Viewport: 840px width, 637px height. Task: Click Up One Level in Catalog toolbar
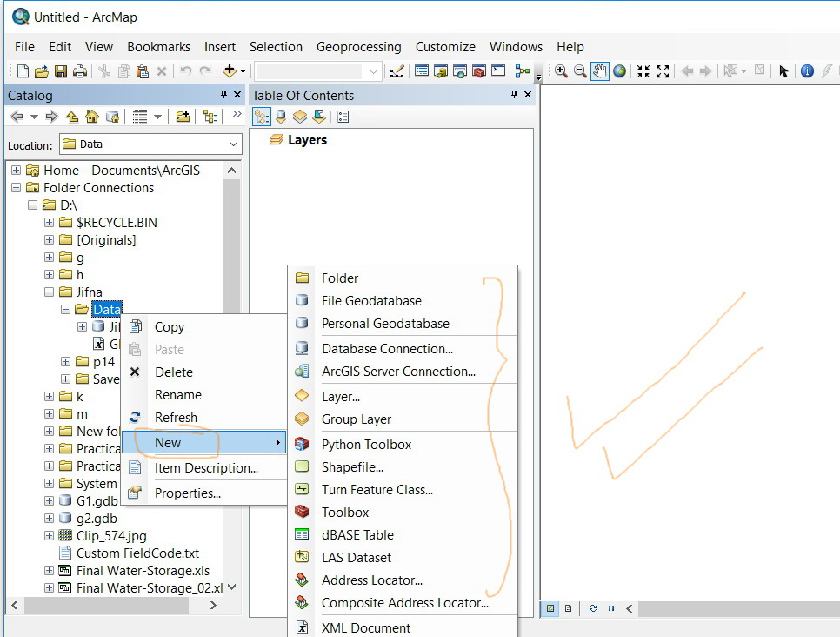pos(72,117)
